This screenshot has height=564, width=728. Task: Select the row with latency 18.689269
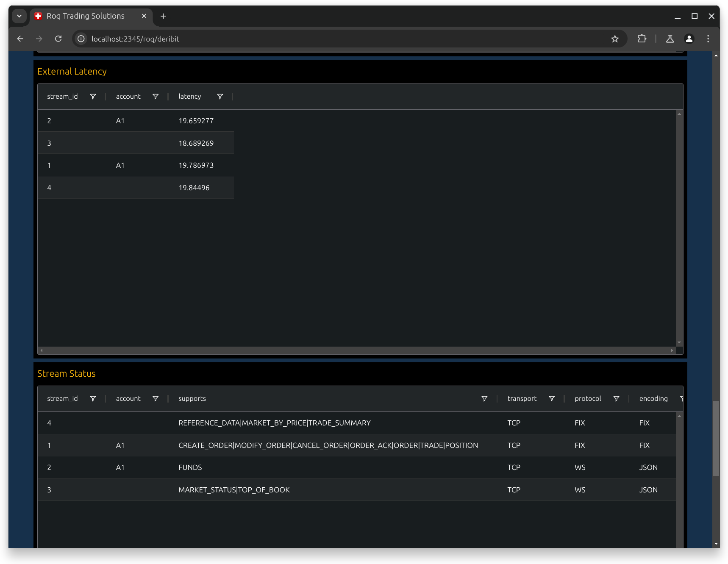pyautogui.click(x=136, y=143)
